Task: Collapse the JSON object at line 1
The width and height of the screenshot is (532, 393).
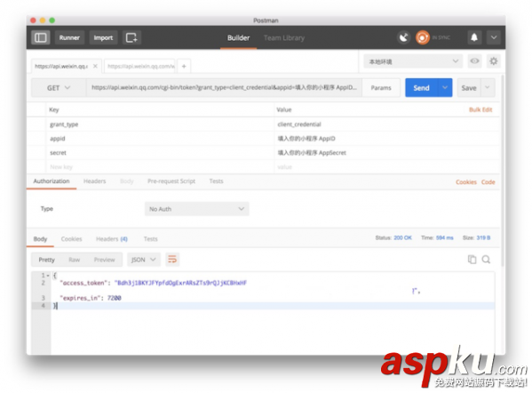Action: pos(48,276)
